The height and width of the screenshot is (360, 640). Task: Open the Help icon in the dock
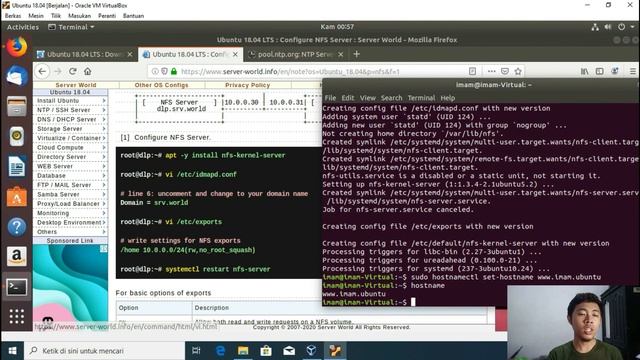tap(17, 227)
